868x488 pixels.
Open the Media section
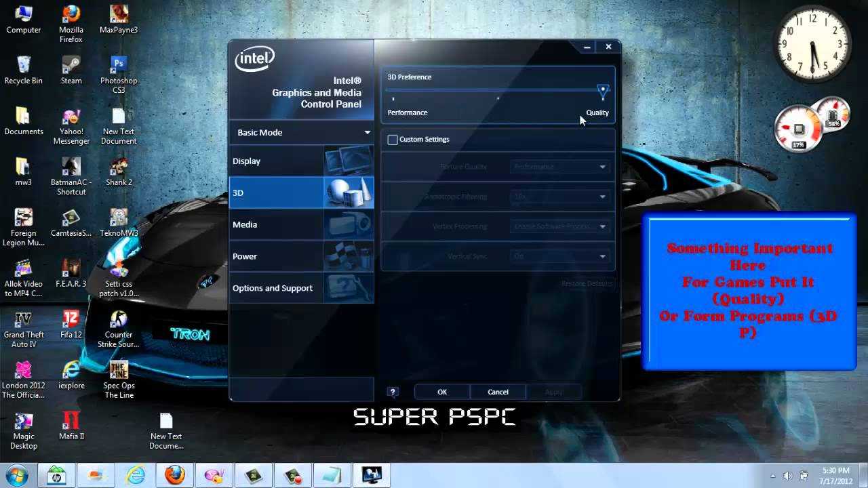302,224
